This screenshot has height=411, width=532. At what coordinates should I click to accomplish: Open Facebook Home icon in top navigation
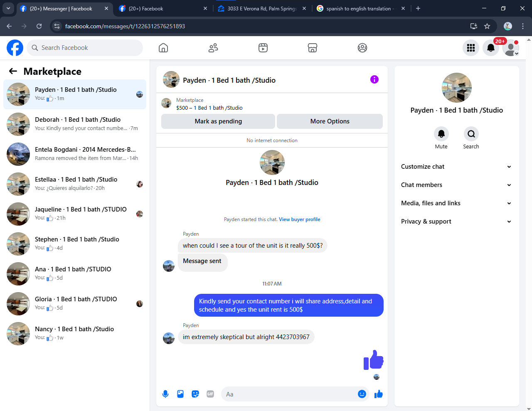pyautogui.click(x=163, y=48)
